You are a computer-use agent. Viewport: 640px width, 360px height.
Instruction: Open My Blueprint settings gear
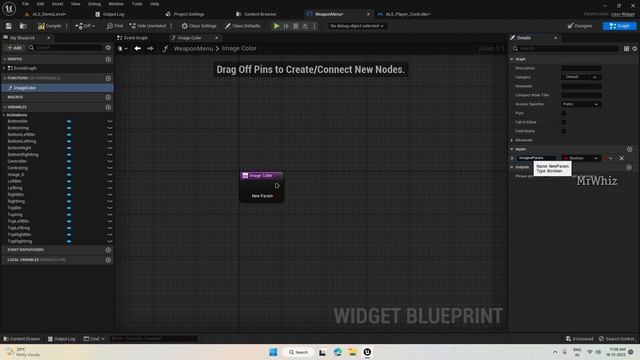pyautogui.click(x=108, y=48)
